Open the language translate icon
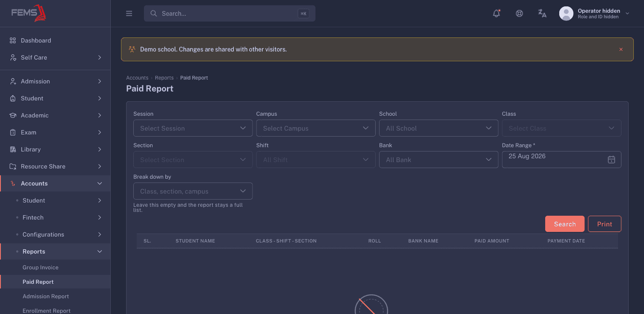This screenshot has height=314, width=644. pyautogui.click(x=542, y=13)
